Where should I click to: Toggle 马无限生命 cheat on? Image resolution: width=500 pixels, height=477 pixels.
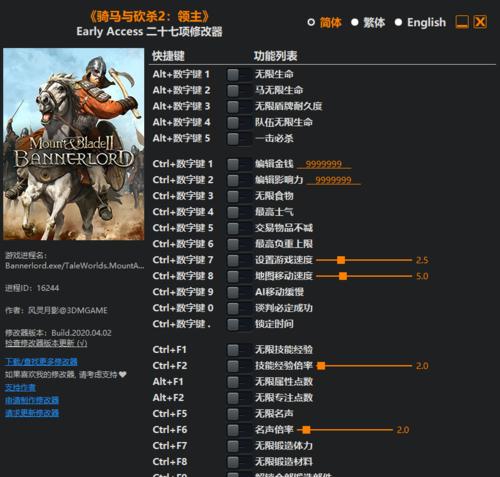tap(239, 90)
